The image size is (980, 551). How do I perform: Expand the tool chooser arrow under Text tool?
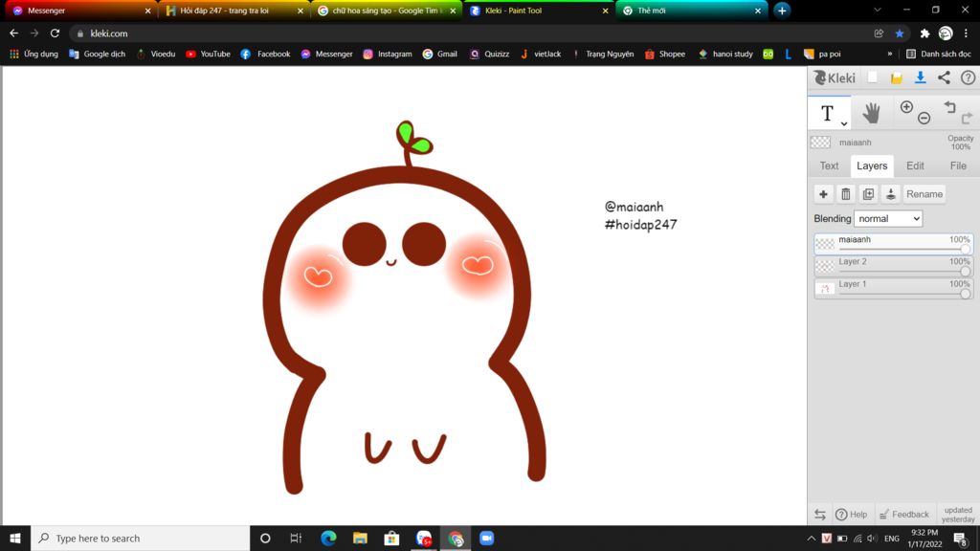pos(844,123)
